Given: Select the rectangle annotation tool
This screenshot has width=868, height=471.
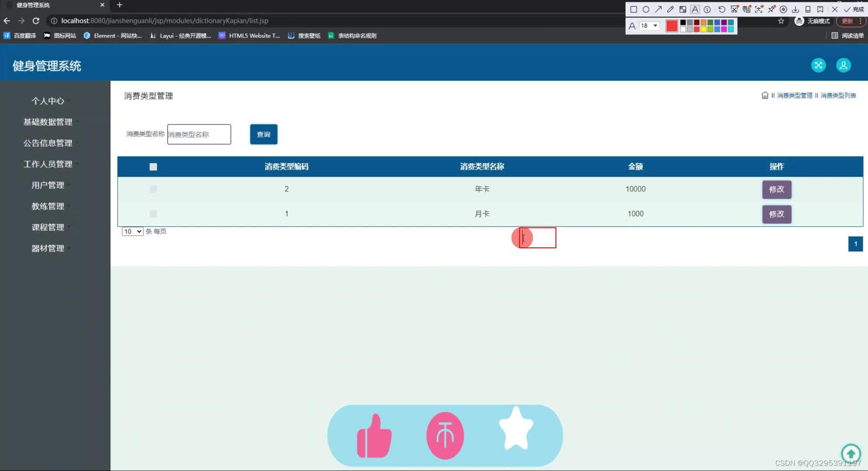Looking at the screenshot, I should (634, 9).
